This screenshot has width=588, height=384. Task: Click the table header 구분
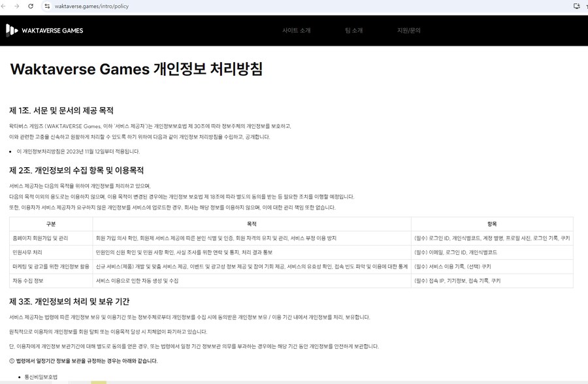pyautogui.click(x=51, y=224)
